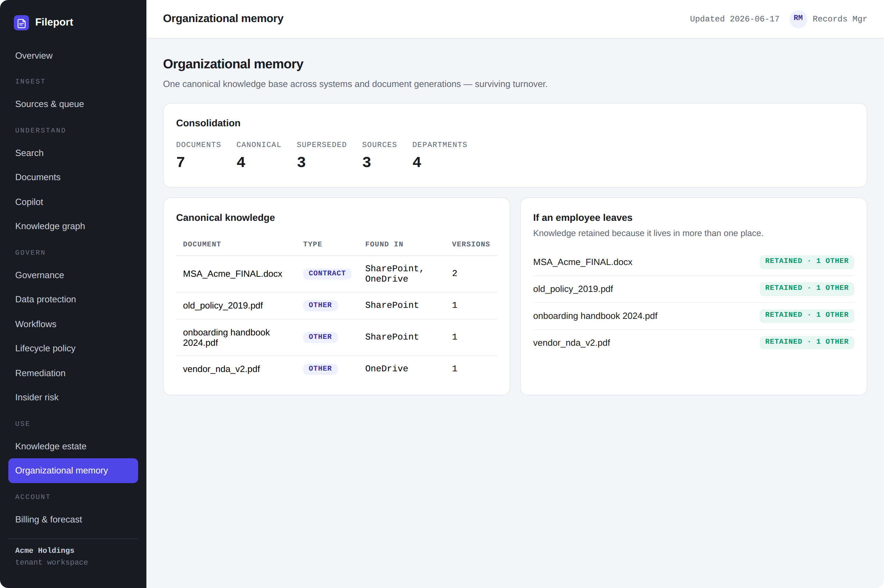Click the OTHER badge for onboarding handbook
The height and width of the screenshot is (588, 884).
[320, 337]
